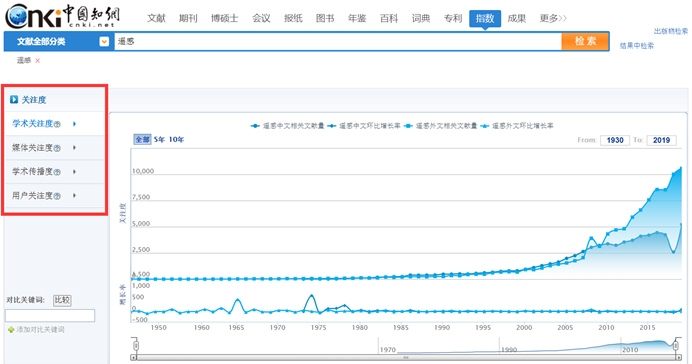Click right arrow of timeline scrollbar
This screenshot has height=364, width=692.
(679, 358)
